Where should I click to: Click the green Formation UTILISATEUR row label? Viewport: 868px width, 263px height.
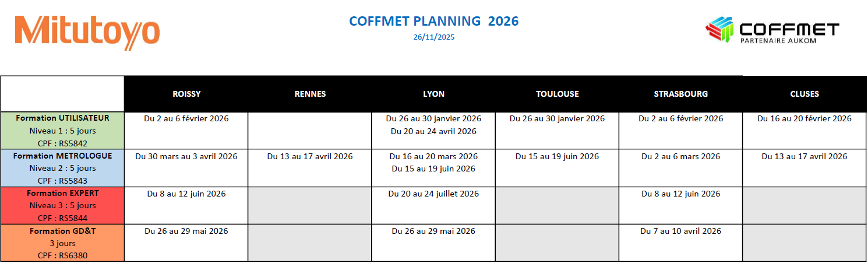tap(62, 130)
